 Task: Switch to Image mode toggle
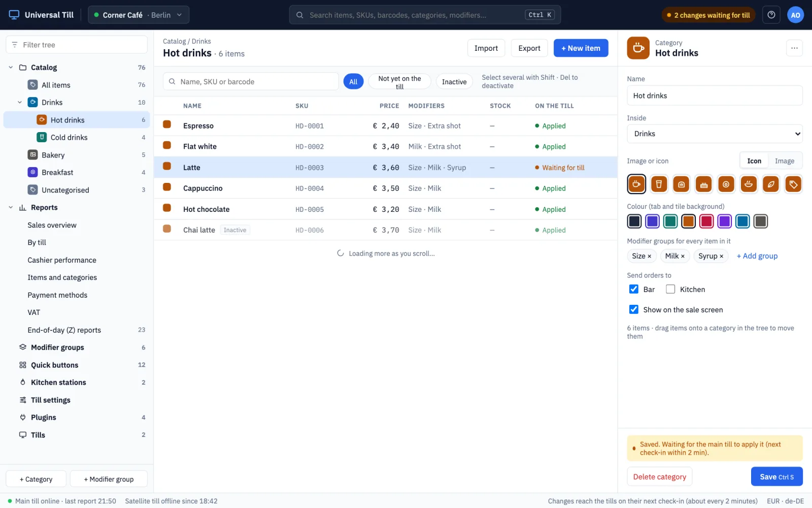coord(785,161)
